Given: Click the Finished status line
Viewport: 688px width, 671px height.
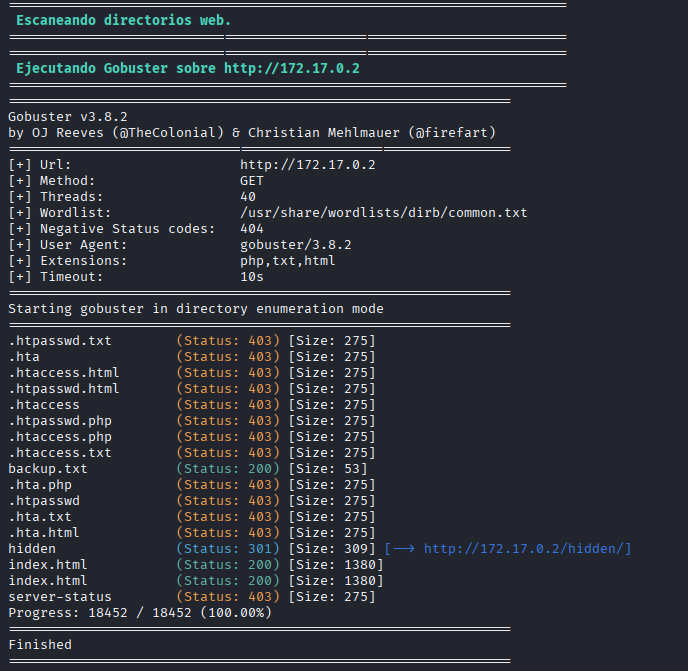Looking at the screenshot, I should [40, 645].
